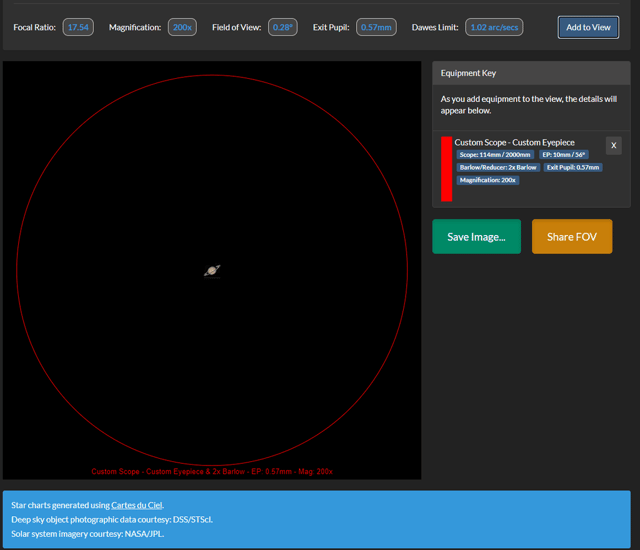Image resolution: width=640 pixels, height=550 pixels.
Task: Click the Scope: 114mm / 2000mm tag
Action: [x=495, y=155]
